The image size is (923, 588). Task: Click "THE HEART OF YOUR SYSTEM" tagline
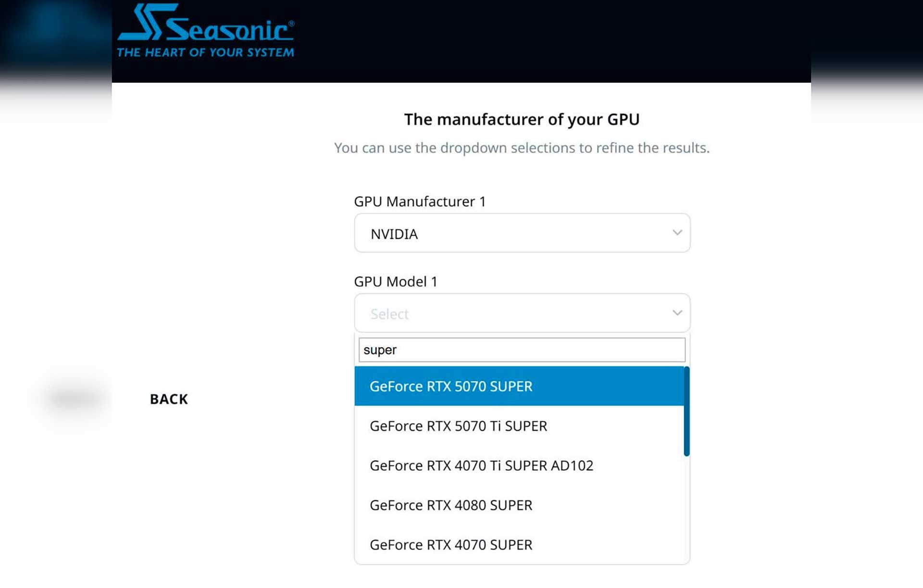(x=205, y=52)
